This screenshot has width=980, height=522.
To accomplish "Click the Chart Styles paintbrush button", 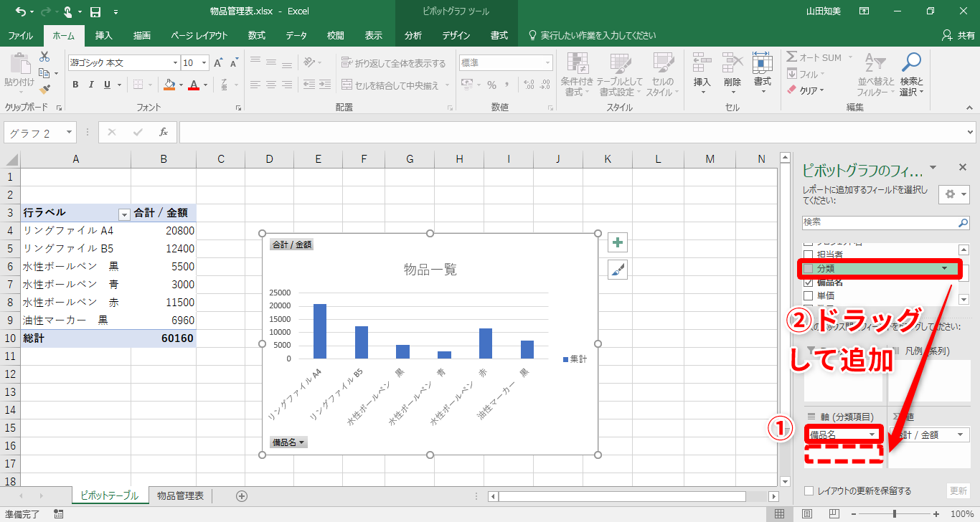I will pyautogui.click(x=618, y=270).
